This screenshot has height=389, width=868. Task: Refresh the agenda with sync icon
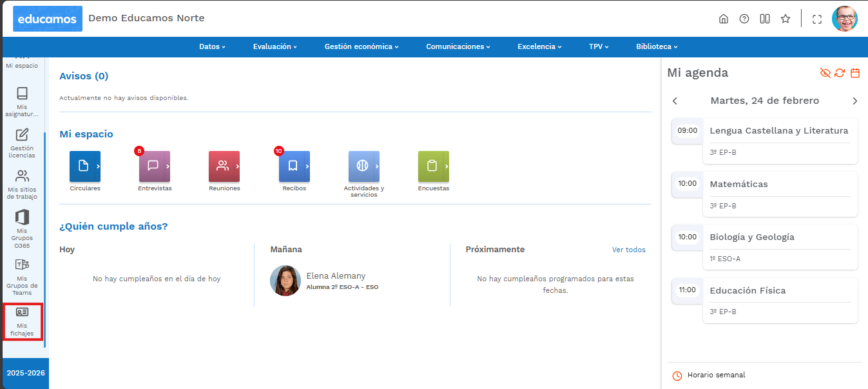(840, 73)
